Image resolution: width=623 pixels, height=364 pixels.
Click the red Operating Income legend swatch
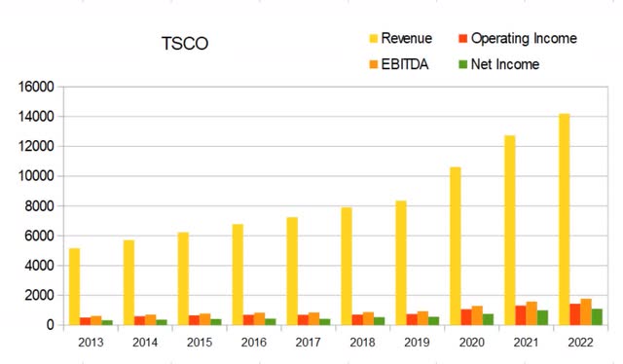(x=463, y=39)
